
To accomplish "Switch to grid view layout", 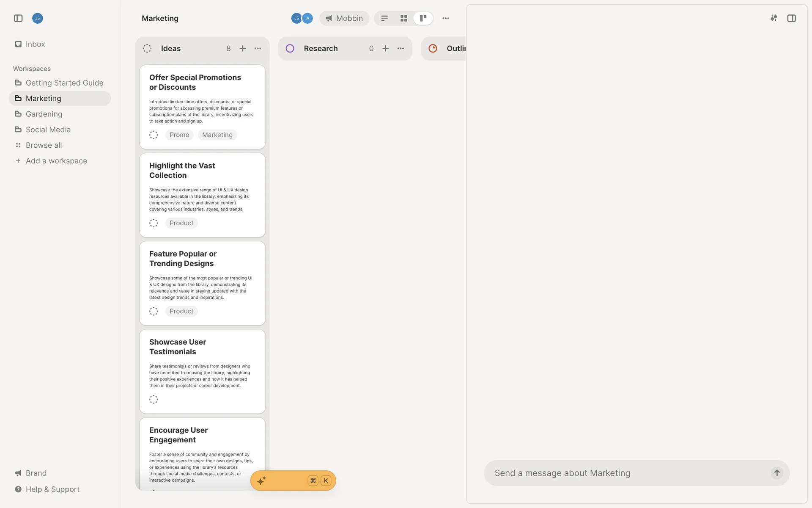I will coord(403,18).
